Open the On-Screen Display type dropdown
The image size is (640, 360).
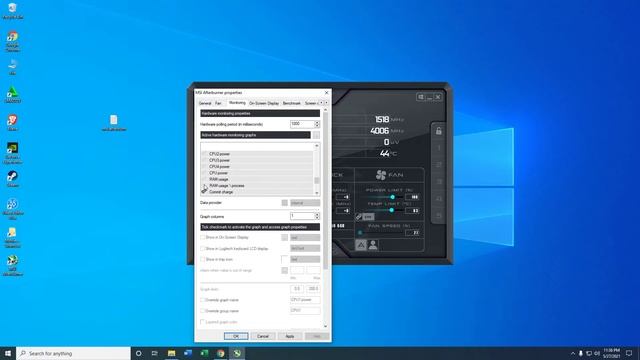pos(305,237)
